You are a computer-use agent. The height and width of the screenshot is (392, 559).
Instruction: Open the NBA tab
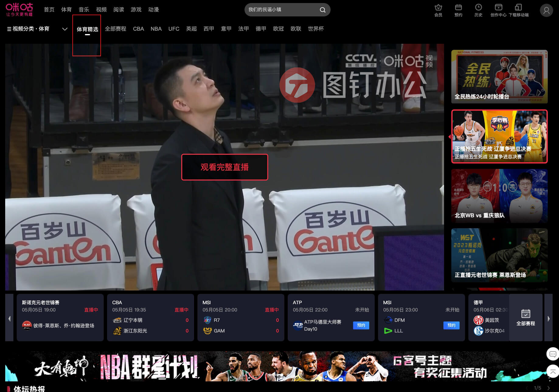point(156,29)
